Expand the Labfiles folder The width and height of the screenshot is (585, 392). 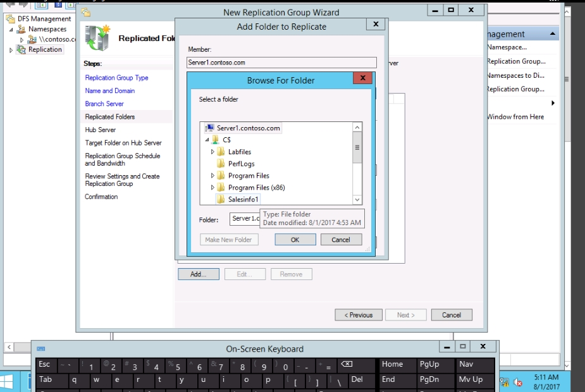coord(212,152)
